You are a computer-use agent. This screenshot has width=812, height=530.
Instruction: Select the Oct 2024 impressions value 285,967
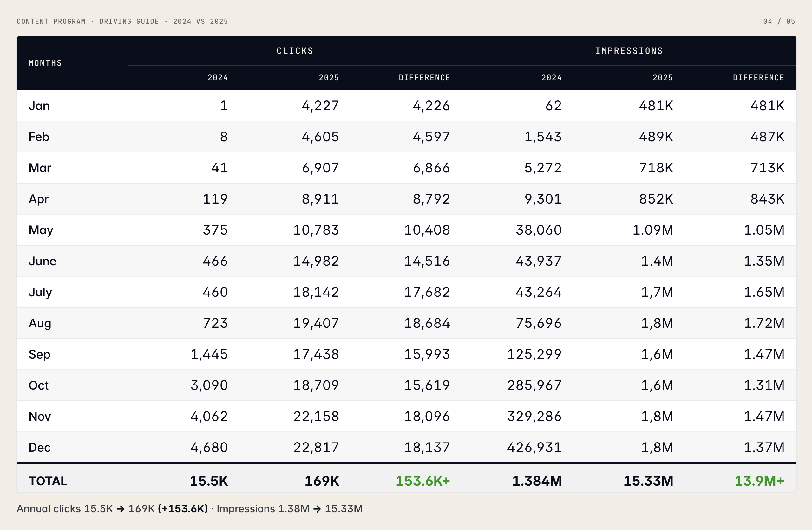(534, 385)
